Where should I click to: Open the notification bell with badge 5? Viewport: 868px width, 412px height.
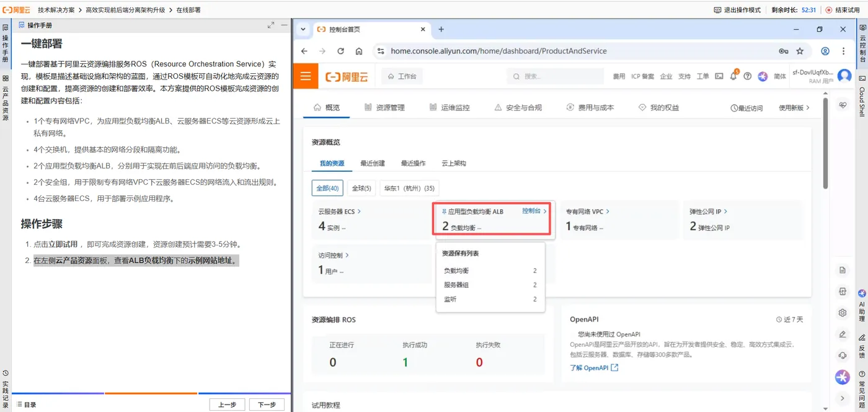pos(733,76)
